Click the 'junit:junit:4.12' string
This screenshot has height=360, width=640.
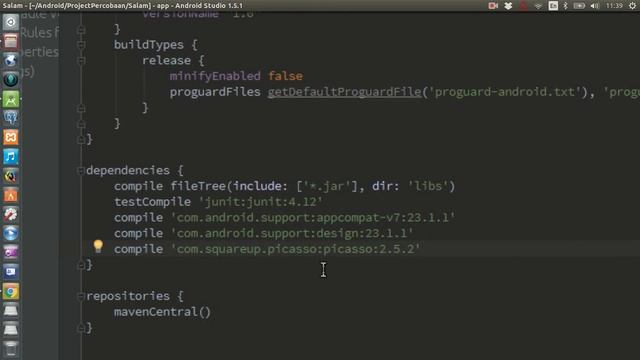[261, 202]
